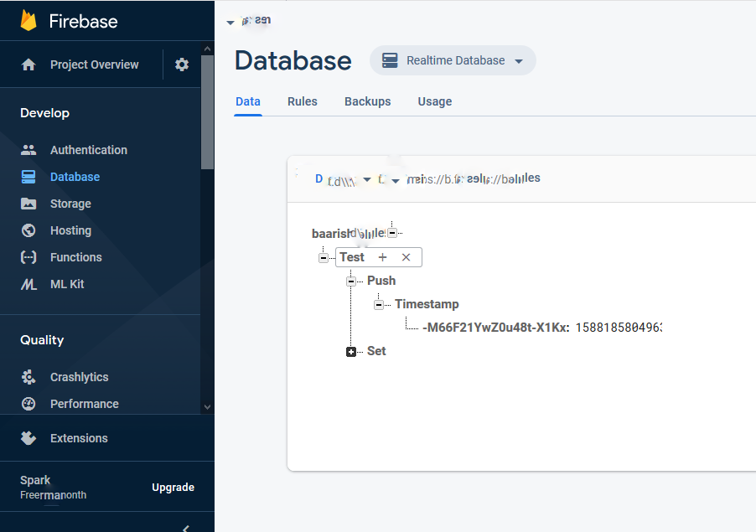Collapse the Push node

pos(351,281)
